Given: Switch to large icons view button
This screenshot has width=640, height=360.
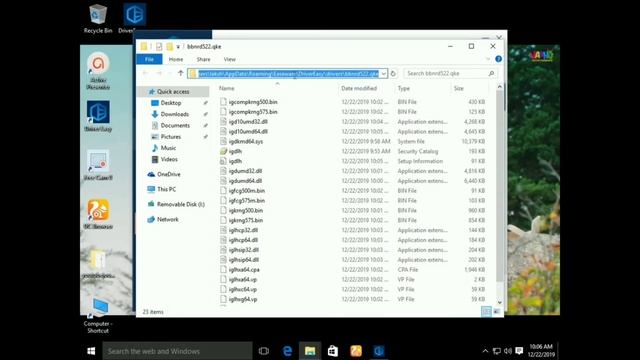Looking at the screenshot, I should (x=496, y=312).
